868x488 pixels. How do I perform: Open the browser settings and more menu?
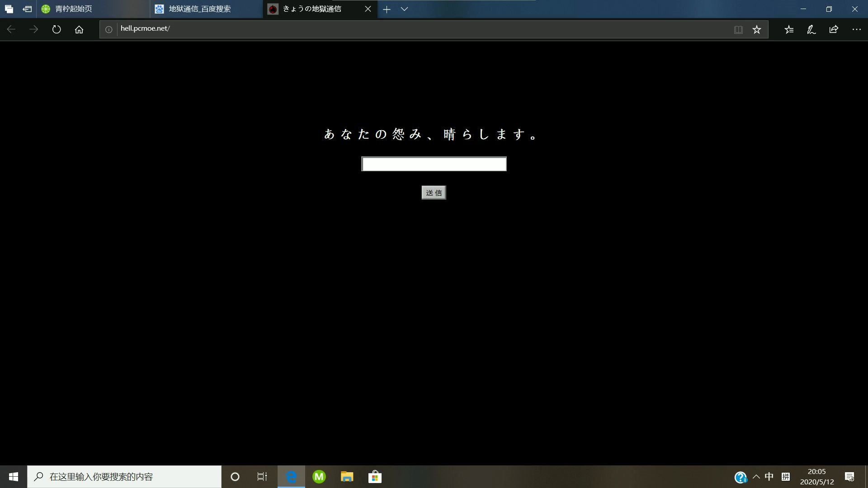[x=856, y=29]
